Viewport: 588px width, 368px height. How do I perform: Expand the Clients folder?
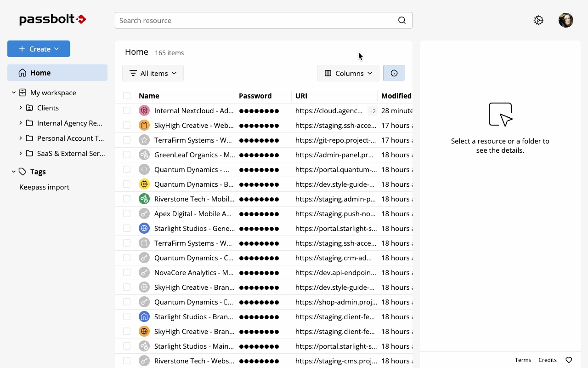21,108
